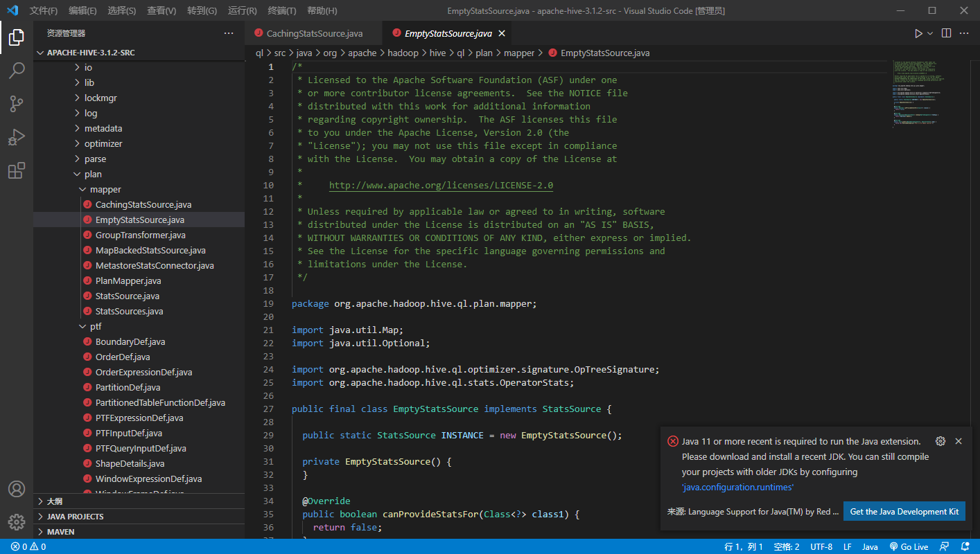Open the Apache LICENSE-2.0 URL link
Screen dimensions: 980x554
(x=441, y=186)
